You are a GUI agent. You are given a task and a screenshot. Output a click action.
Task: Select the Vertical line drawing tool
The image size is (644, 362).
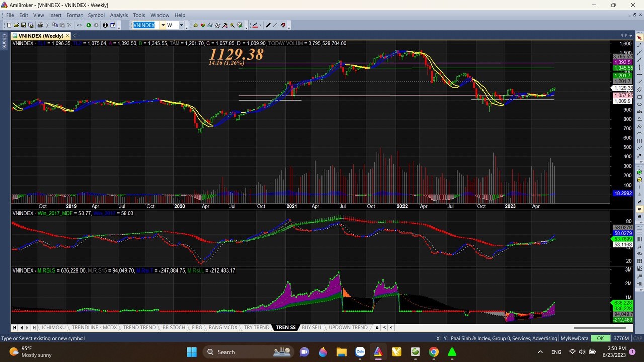pyautogui.click(x=639, y=67)
